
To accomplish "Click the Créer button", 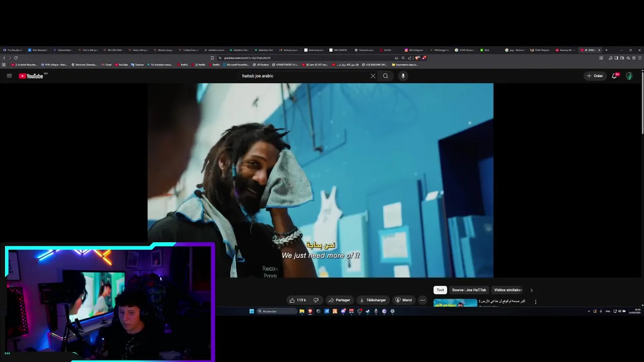I will 595,76.
